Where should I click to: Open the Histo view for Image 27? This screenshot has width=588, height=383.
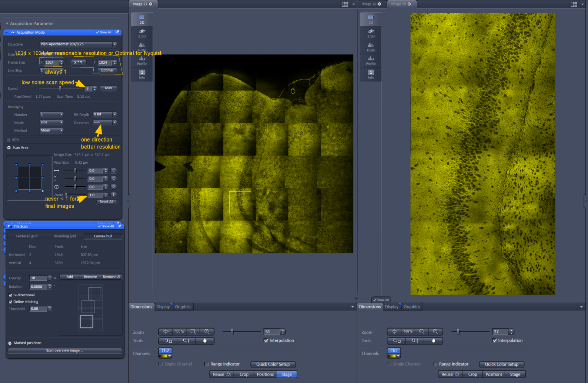[x=142, y=47]
